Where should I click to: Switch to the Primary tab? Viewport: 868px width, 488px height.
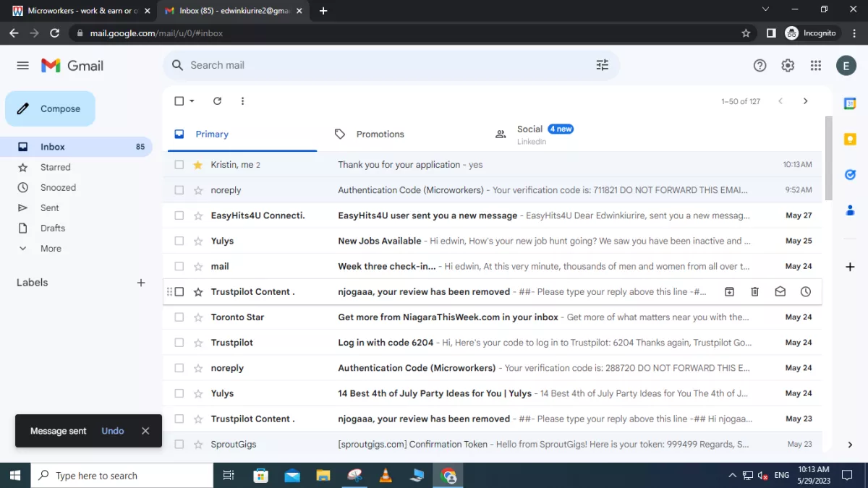click(x=242, y=134)
